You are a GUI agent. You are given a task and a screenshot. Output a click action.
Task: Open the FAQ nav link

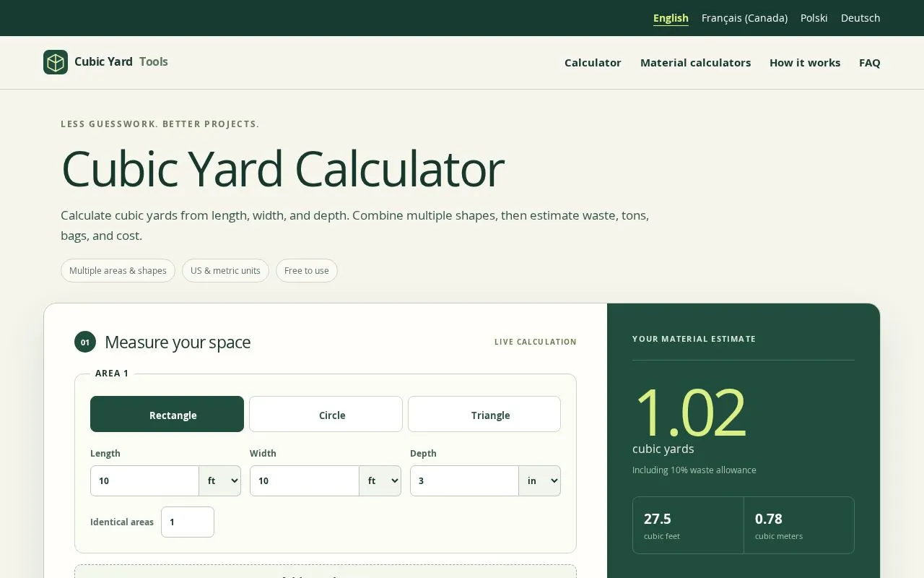pyautogui.click(x=870, y=63)
